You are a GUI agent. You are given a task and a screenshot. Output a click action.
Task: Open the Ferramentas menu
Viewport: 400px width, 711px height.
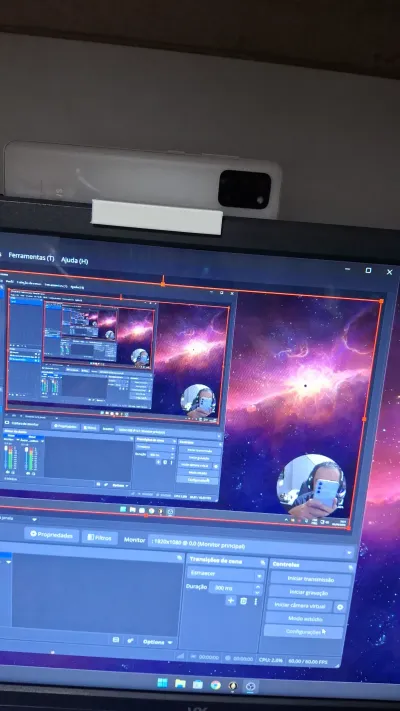[x=31, y=257]
